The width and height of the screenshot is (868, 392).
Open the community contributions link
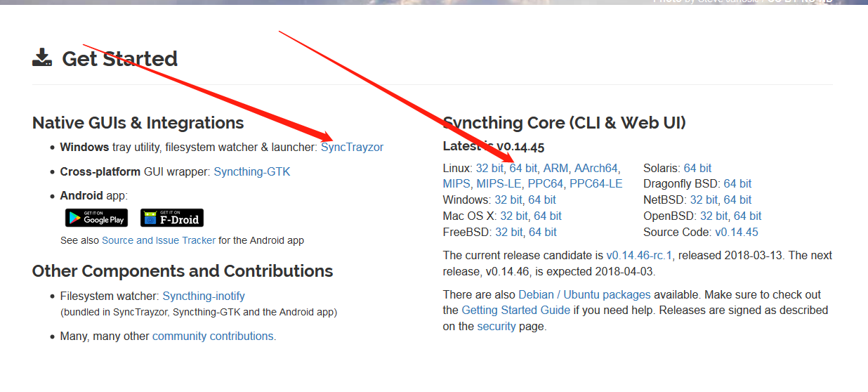[213, 337]
